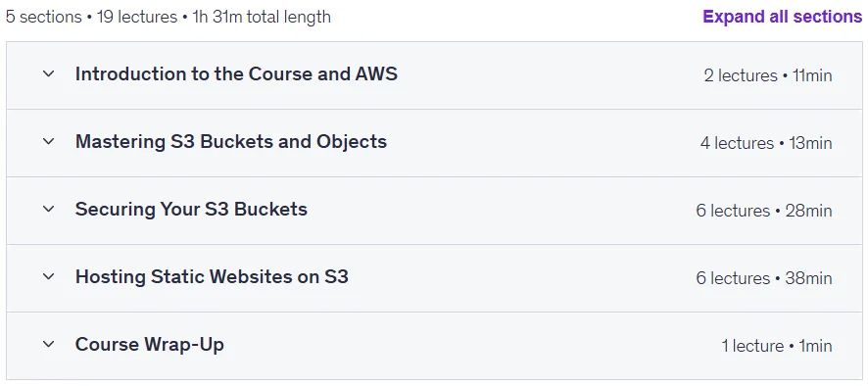The height and width of the screenshot is (386, 868).
Task: Select the Hosting Static Websites on S3 title
Action: coord(212,276)
